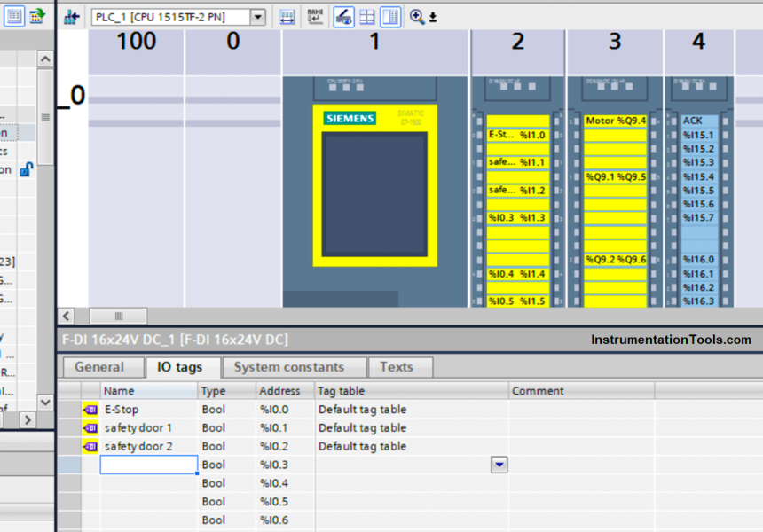The width and height of the screenshot is (763, 532).
Task: Open the tag table dropdown for %I0.3 row
Action: coord(499,465)
